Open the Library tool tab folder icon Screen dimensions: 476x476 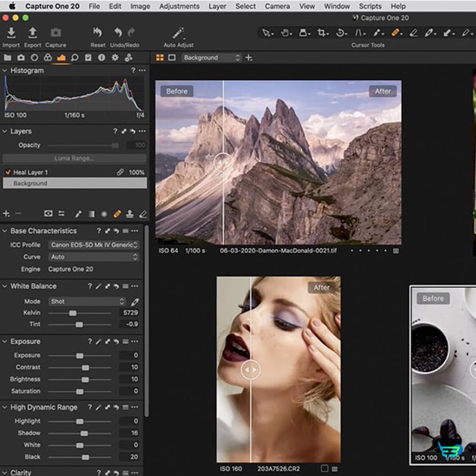coord(8,58)
